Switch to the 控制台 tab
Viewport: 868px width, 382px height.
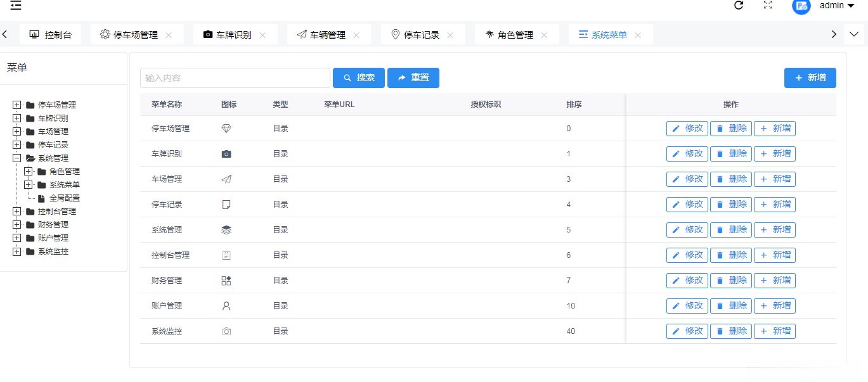point(50,35)
